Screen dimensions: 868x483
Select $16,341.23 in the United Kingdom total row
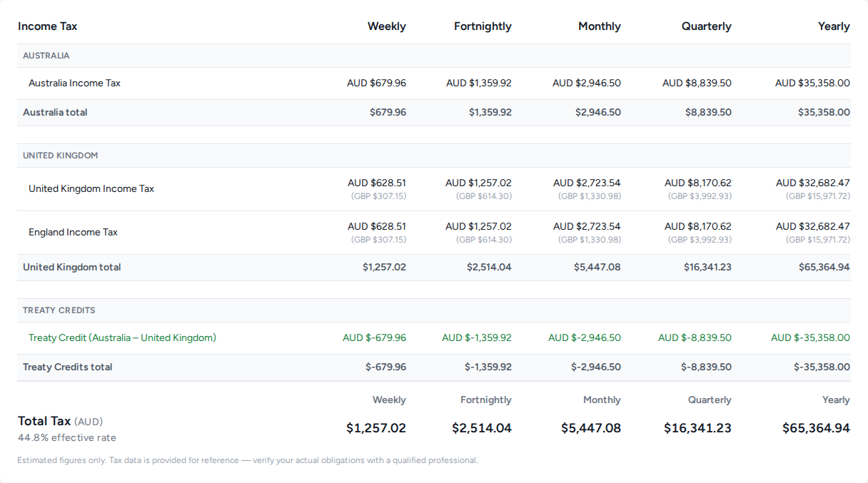(707, 268)
